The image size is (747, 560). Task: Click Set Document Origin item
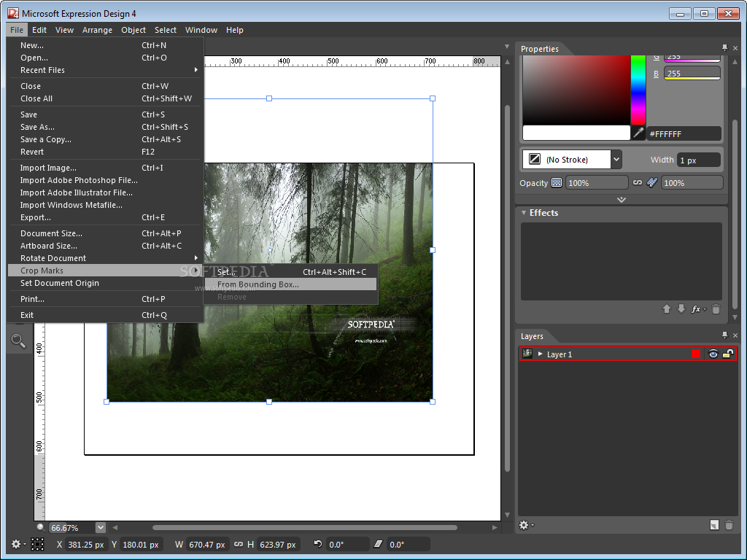pyautogui.click(x=106, y=283)
